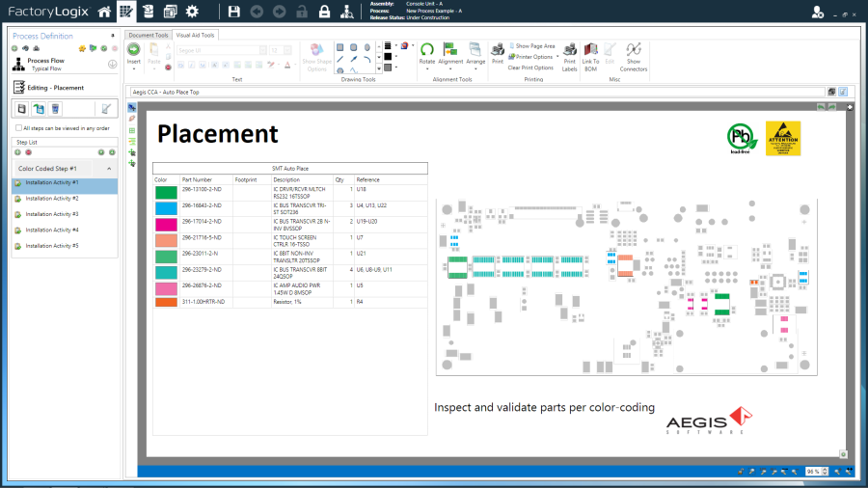868x488 pixels.
Task: Click the Home icon in the top bar
Action: [x=104, y=12]
